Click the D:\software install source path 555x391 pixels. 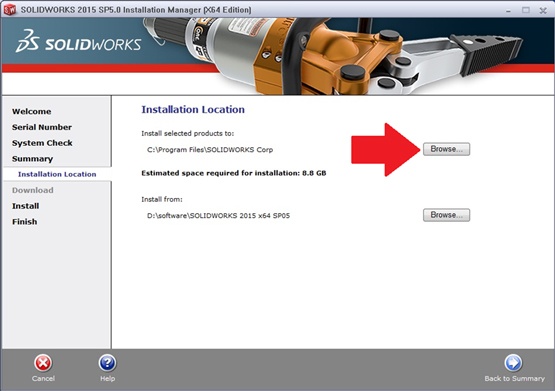click(x=218, y=215)
